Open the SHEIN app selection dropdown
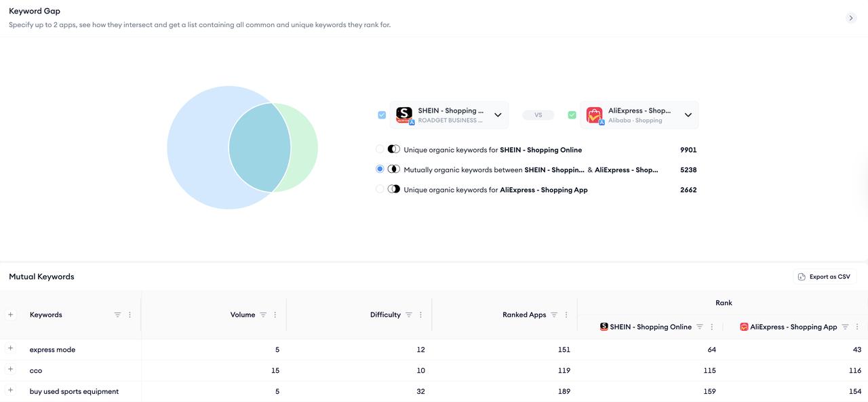The width and height of the screenshot is (868, 402). click(498, 115)
